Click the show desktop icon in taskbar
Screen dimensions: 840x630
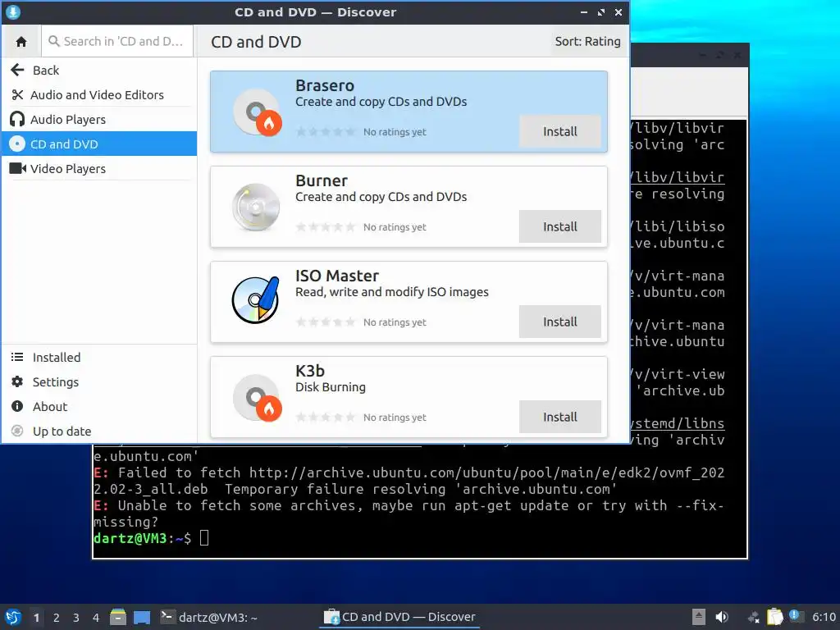pyautogui.click(x=142, y=618)
